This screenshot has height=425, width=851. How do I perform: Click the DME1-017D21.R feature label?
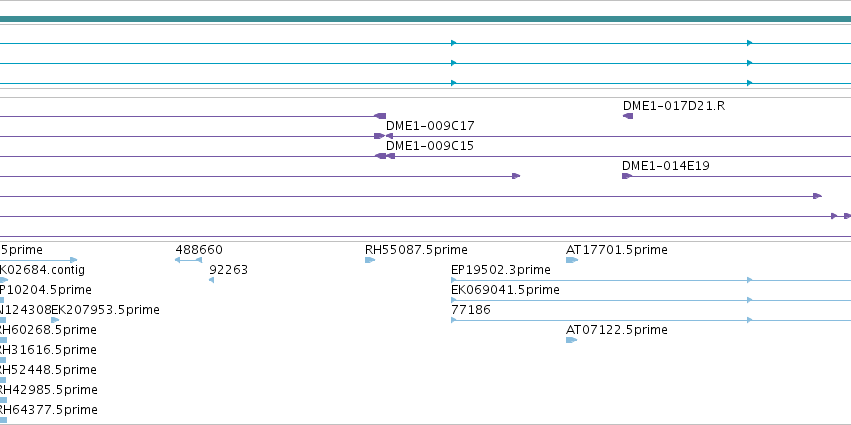tap(674, 106)
